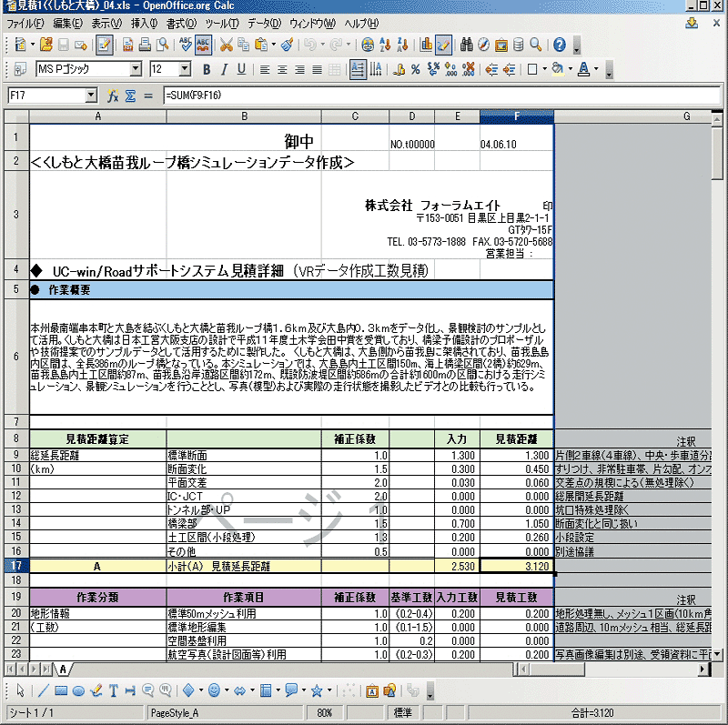Open the 挿入(I) menu
Image resolution: width=728 pixels, height=725 pixels.
pyautogui.click(x=144, y=24)
